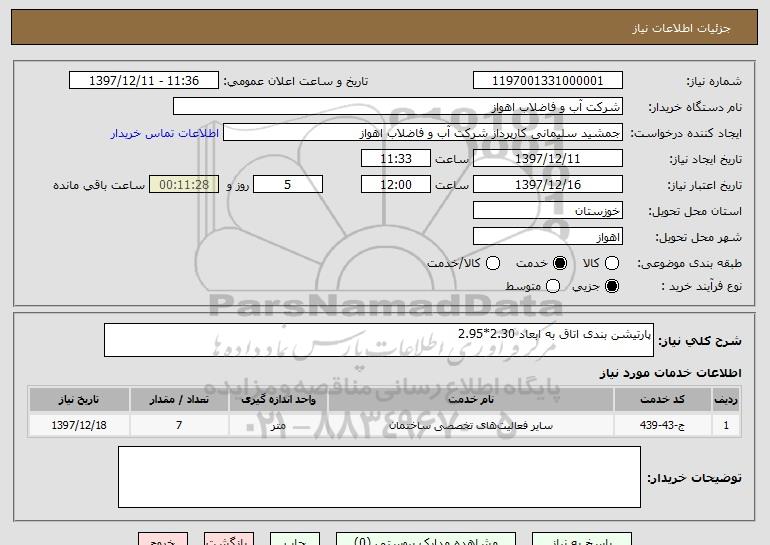Click the announcement date field 1397/12/11 - 11:36
Viewport: 770px width, 545px height.
pyautogui.click(x=144, y=81)
